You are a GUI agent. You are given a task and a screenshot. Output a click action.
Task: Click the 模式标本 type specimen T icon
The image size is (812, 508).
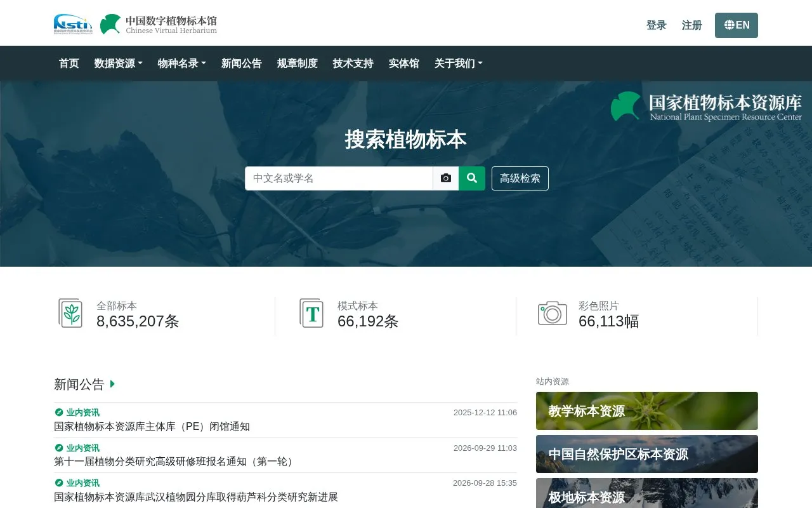tap(311, 313)
